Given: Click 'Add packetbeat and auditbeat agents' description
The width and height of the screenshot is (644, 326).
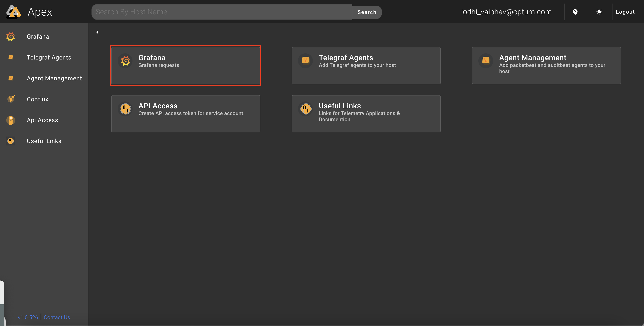Looking at the screenshot, I should [x=552, y=68].
